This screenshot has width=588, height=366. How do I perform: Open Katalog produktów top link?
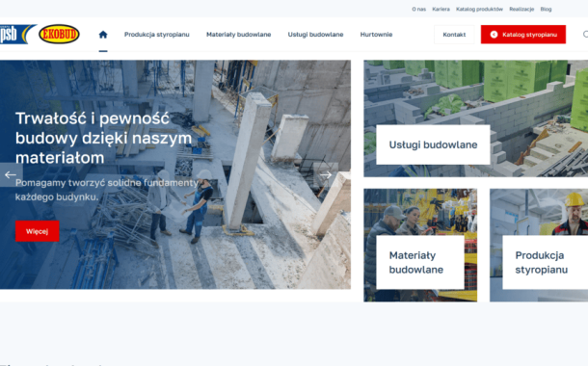pos(479,9)
